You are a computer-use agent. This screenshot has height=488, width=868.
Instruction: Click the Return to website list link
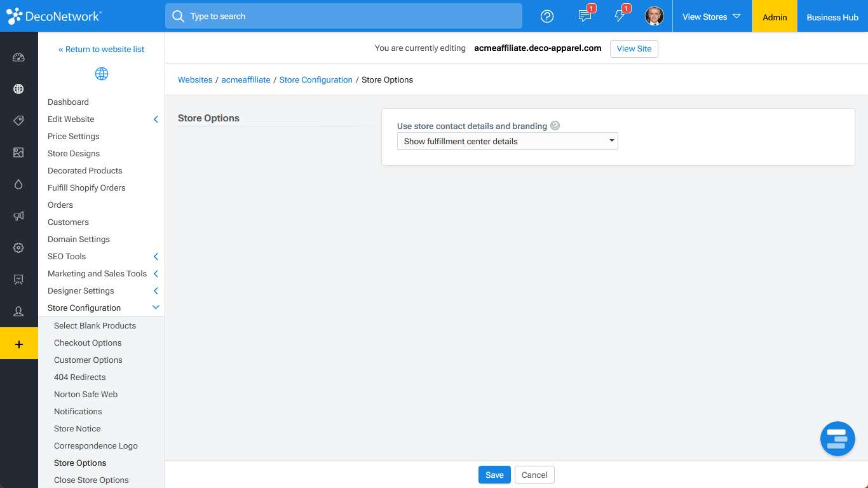101,49
